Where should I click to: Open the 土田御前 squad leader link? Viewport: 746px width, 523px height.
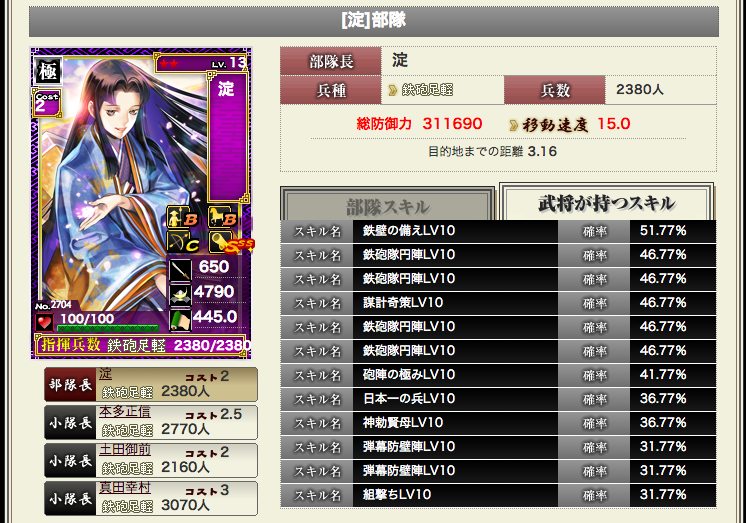pyautogui.click(x=125, y=449)
